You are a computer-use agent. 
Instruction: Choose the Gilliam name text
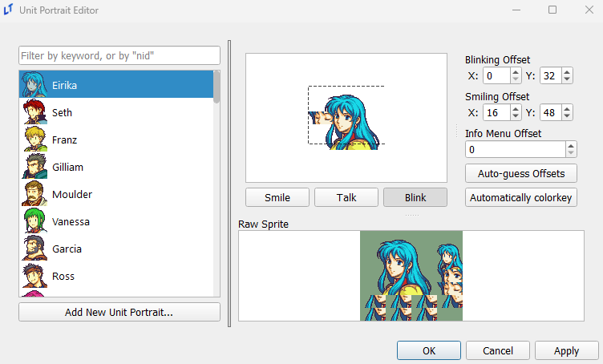[67, 168]
